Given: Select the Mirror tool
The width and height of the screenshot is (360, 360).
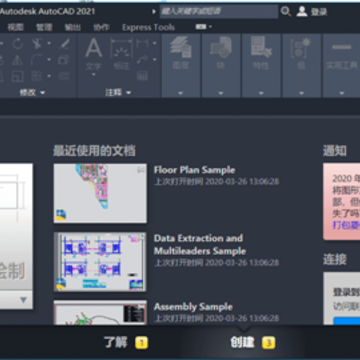Looking at the screenshot, I should click(x=17, y=60).
